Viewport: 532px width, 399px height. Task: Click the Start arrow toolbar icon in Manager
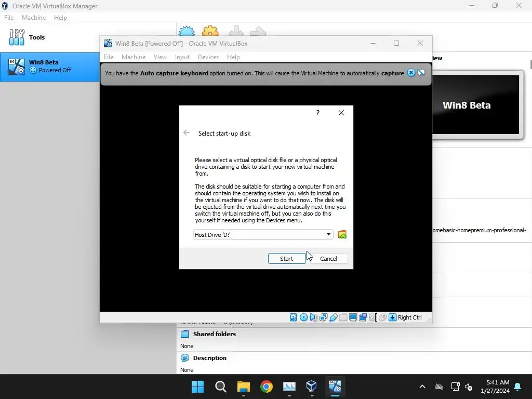point(258,31)
